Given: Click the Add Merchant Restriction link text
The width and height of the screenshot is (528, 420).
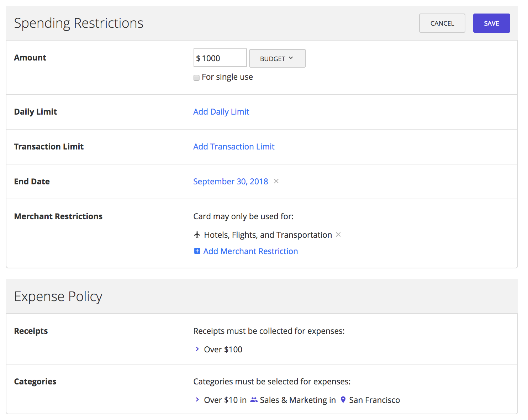Looking at the screenshot, I should click(x=250, y=251).
